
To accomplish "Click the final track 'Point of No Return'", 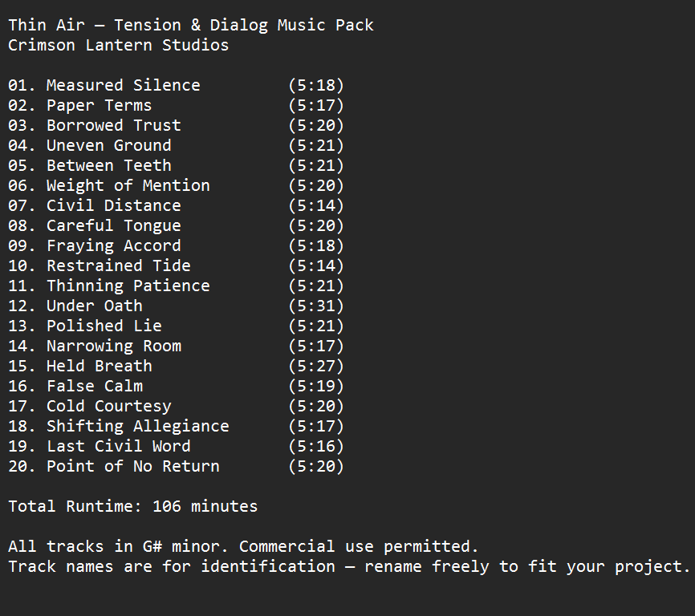I will tap(132, 466).
